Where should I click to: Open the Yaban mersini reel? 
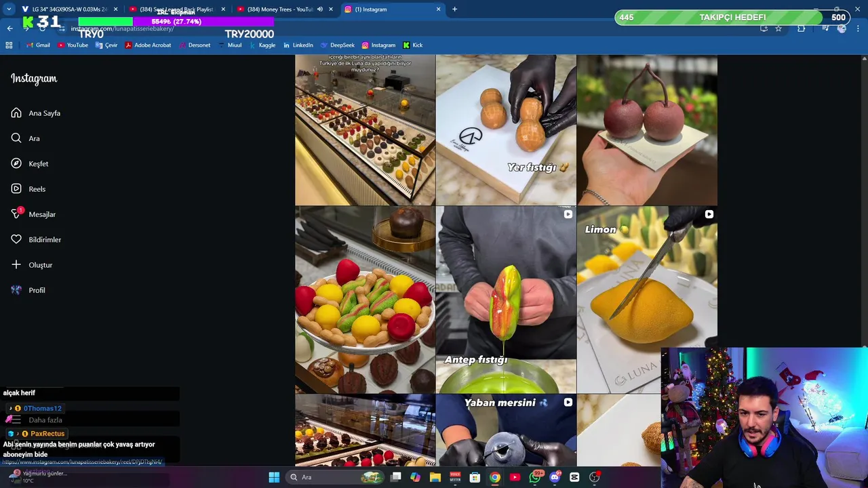coord(506,430)
